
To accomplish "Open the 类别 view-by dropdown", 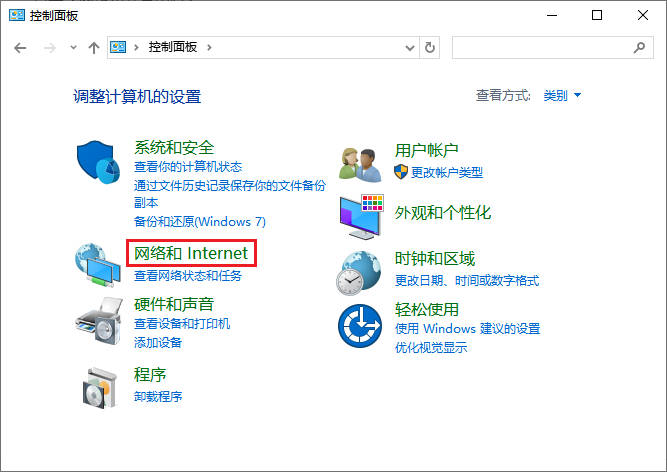I will click(x=562, y=95).
